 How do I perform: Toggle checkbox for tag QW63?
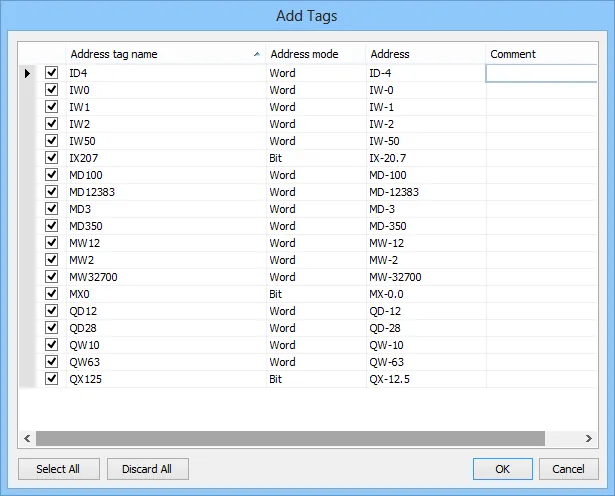click(51, 362)
